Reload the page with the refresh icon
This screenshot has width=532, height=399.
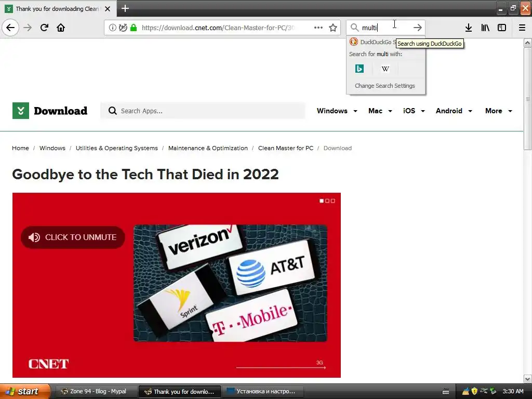(x=44, y=28)
